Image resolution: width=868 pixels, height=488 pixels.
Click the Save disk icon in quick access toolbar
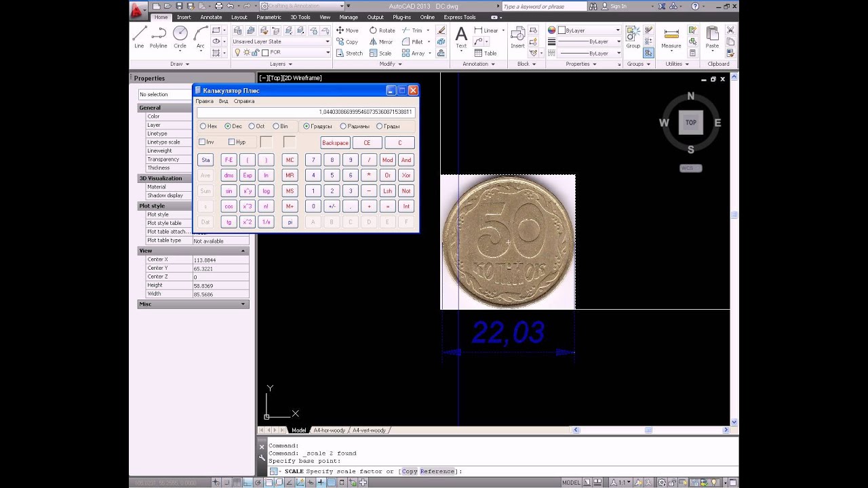(180, 6)
